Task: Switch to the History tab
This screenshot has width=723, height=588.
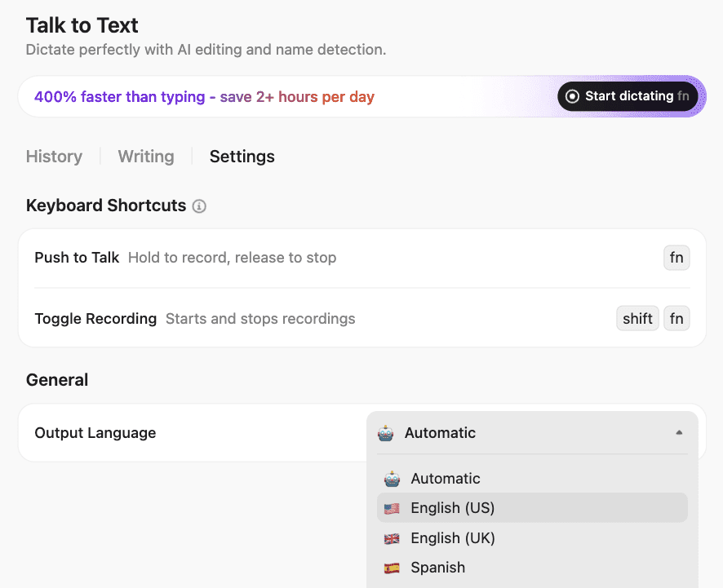Action: (x=54, y=157)
